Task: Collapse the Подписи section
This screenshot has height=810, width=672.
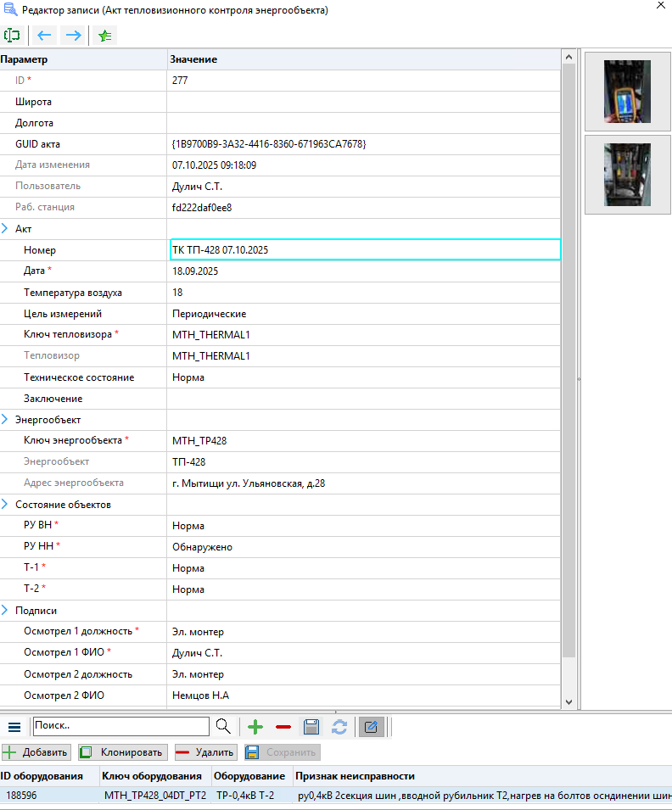Action: tap(5, 611)
